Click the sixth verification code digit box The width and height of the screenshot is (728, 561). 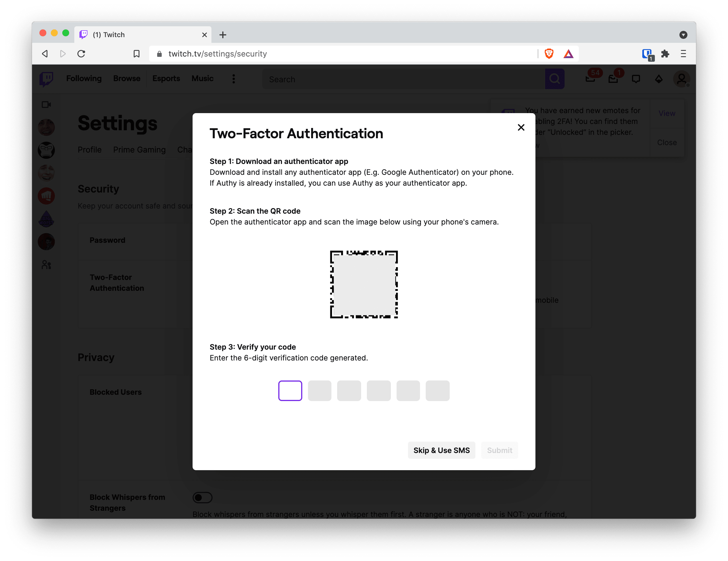437,390
